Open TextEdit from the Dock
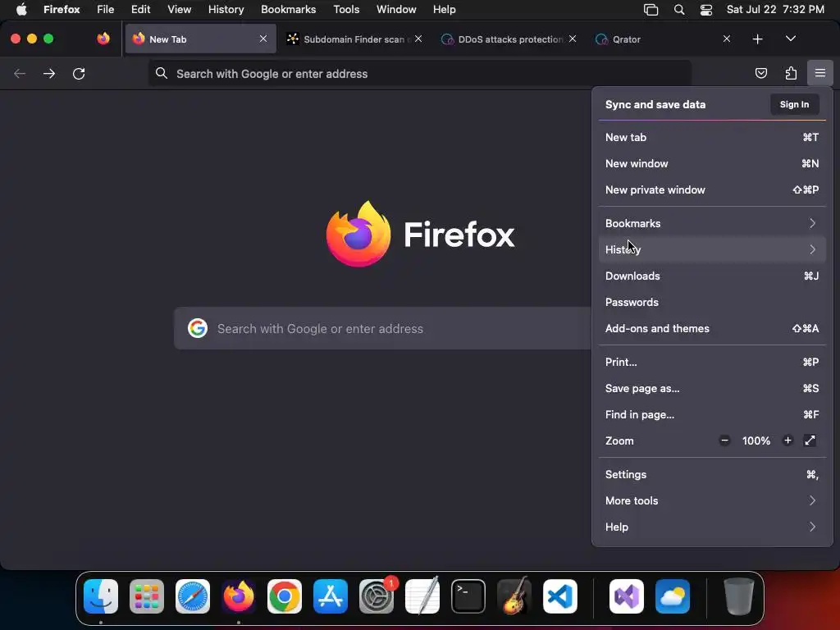The width and height of the screenshot is (840, 630). pyautogui.click(x=422, y=596)
